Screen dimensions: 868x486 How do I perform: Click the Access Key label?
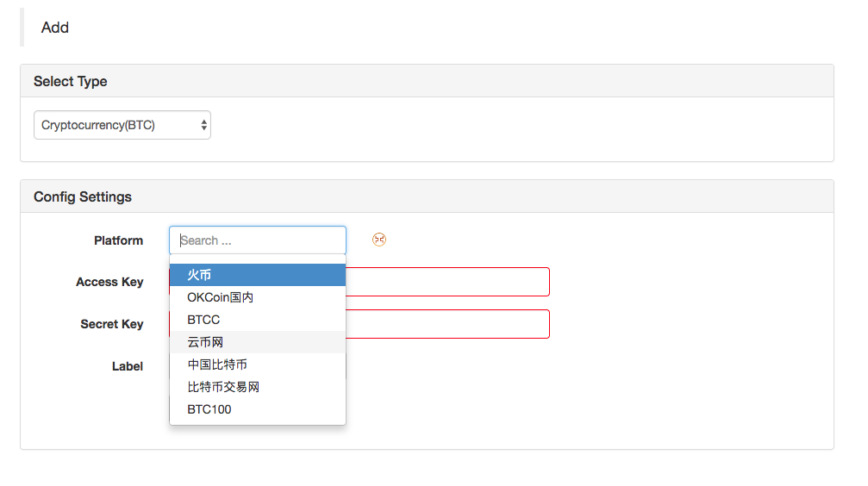click(x=109, y=282)
